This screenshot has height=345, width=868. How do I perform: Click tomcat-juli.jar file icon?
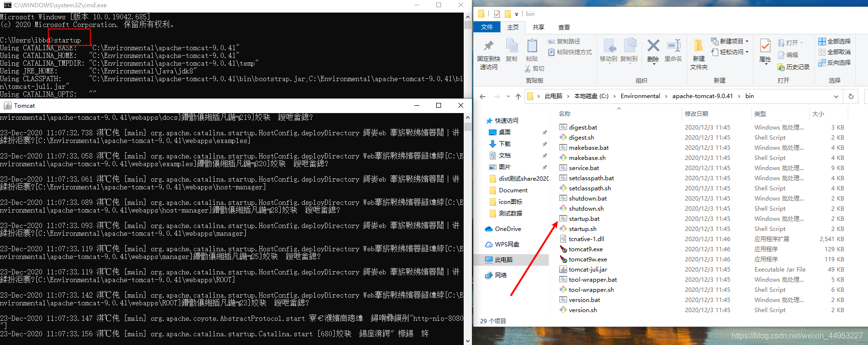[563, 269]
